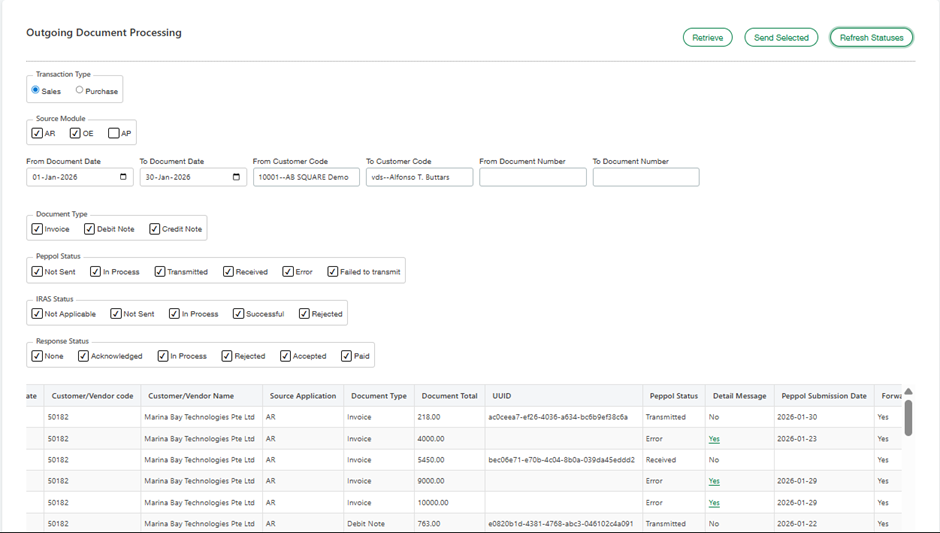Open calendar picker in From Document Date

point(123,177)
